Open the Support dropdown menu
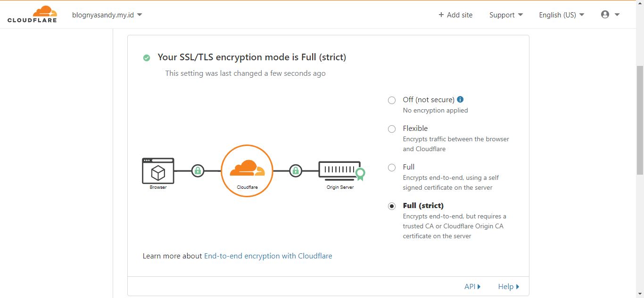 [x=506, y=15]
